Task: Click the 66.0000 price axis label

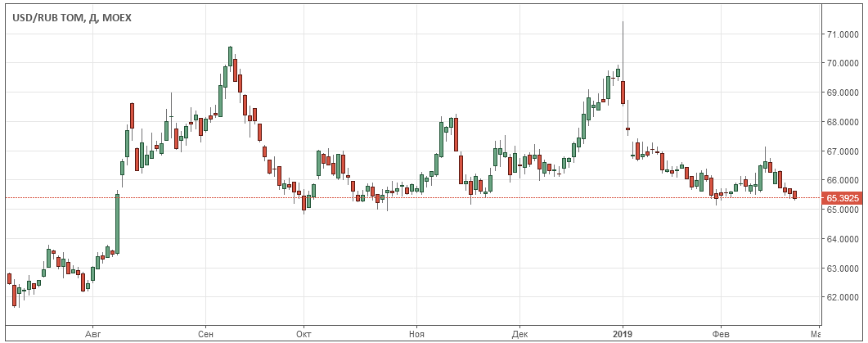Action: tap(842, 181)
